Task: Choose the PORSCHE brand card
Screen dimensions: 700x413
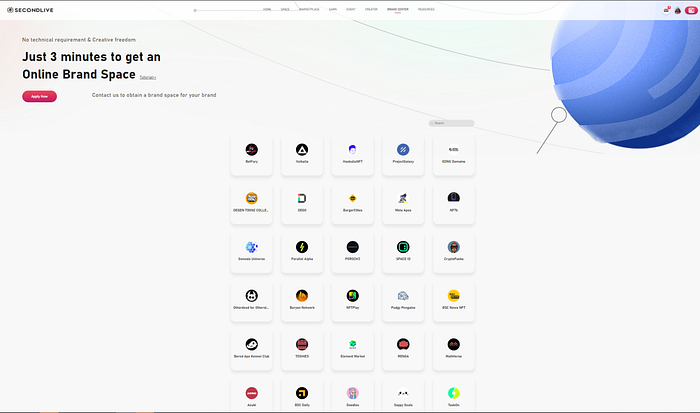Action: (x=352, y=253)
